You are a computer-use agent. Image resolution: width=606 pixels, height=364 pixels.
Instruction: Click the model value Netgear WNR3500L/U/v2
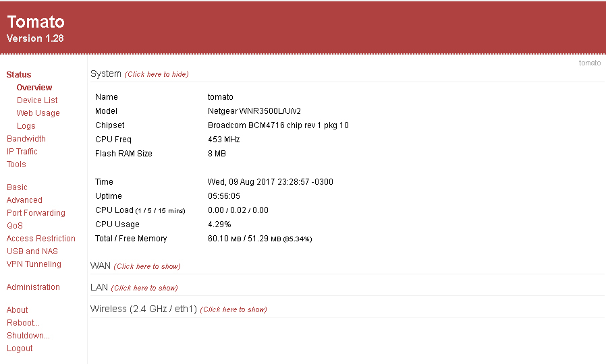point(254,111)
